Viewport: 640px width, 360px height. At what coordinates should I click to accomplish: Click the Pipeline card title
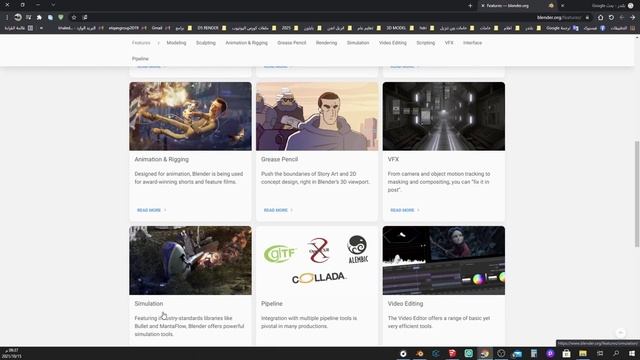pyautogui.click(x=272, y=304)
